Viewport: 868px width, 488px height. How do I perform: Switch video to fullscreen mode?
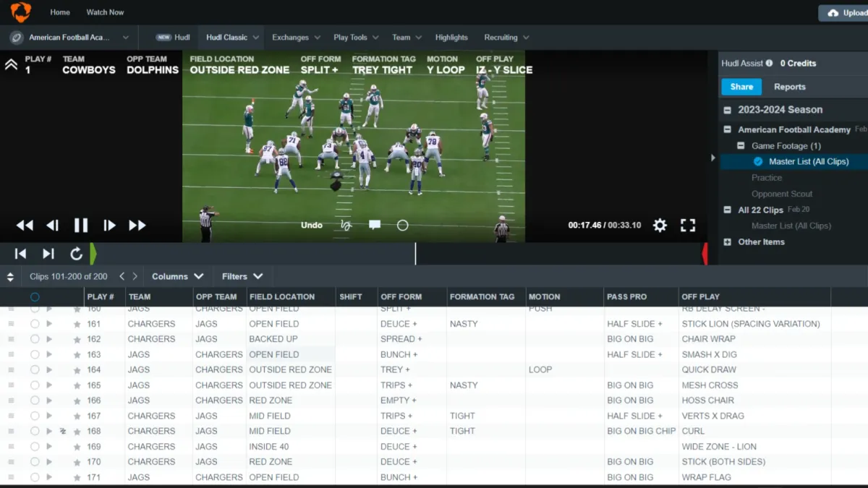688,226
